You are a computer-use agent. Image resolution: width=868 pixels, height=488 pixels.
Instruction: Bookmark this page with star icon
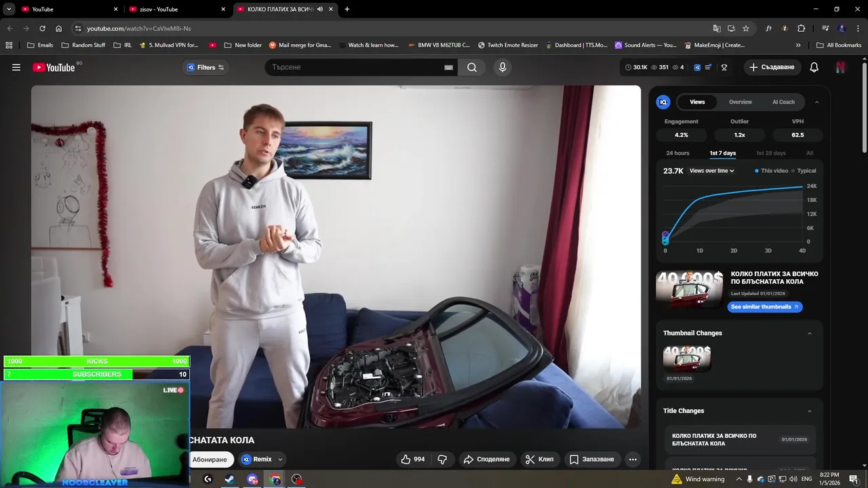pos(746,28)
